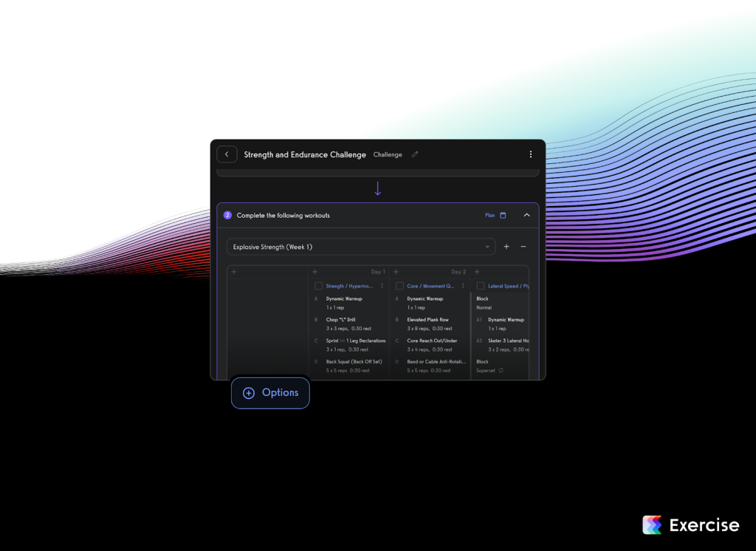Open Core / Movement workout three-dot menu
Screen dimensions: 756x551
tap(463, 286)
